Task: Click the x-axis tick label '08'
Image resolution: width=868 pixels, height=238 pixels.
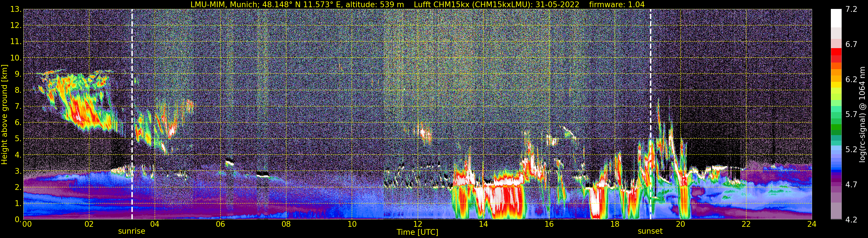Action: pos(286,224)
